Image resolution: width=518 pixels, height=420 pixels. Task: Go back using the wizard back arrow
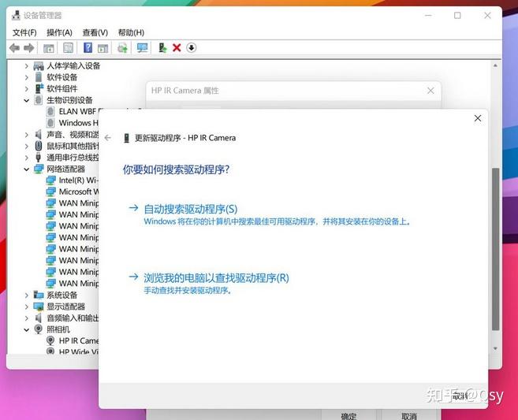tap(108, 138)
